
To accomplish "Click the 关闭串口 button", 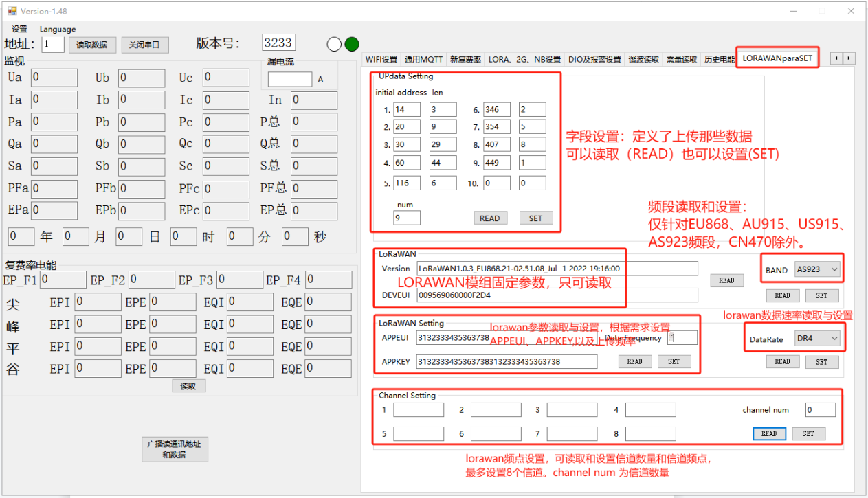I will pyautogui.click(x=145, y=45).
